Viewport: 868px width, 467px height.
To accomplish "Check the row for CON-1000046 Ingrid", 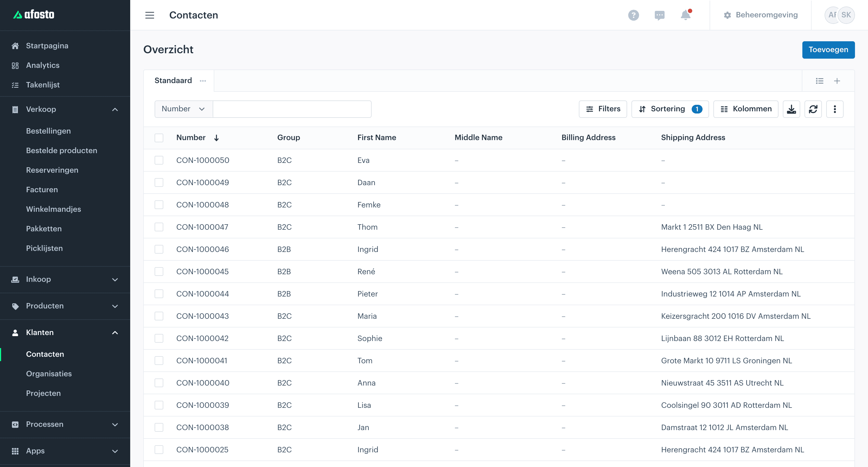I will [x=159, y=249].
